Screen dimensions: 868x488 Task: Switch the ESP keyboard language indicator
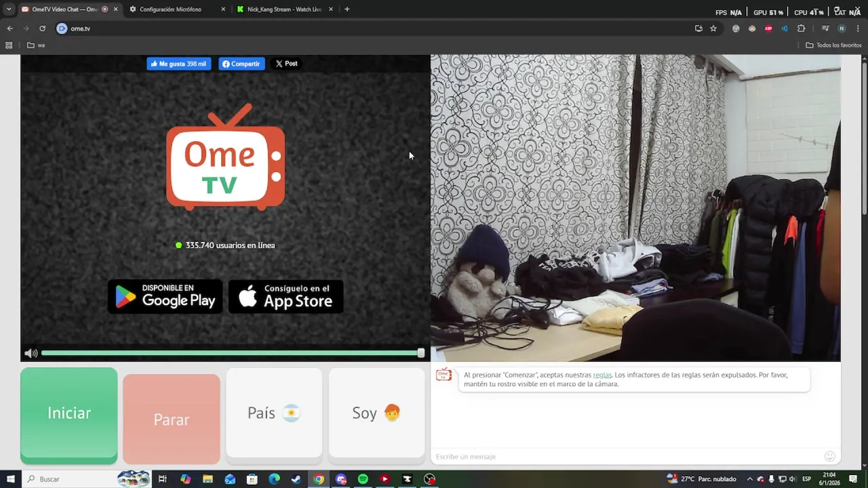tap(807, 479)
